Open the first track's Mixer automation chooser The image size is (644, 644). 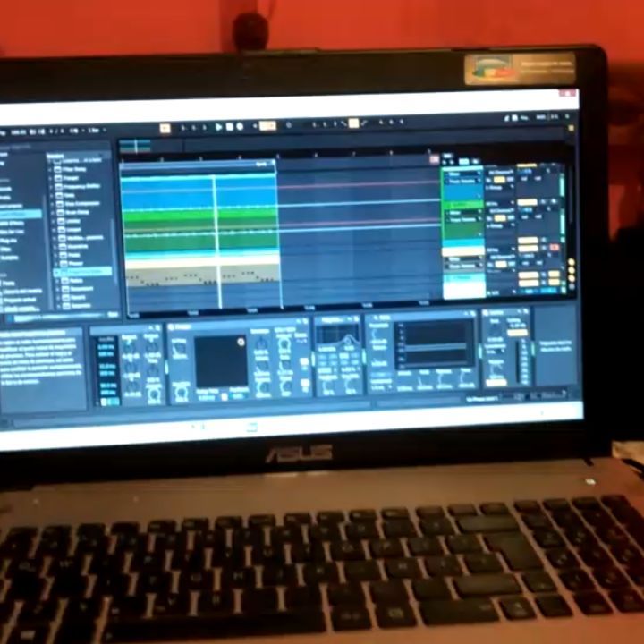pos(464,174)
